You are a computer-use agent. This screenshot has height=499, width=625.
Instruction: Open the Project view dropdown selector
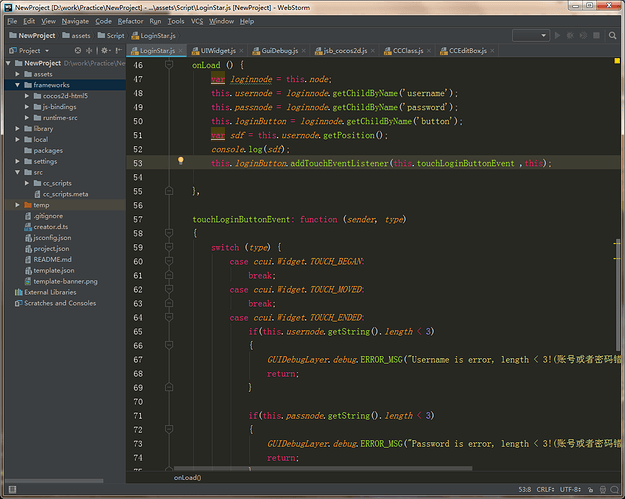[x=34, y=50]
